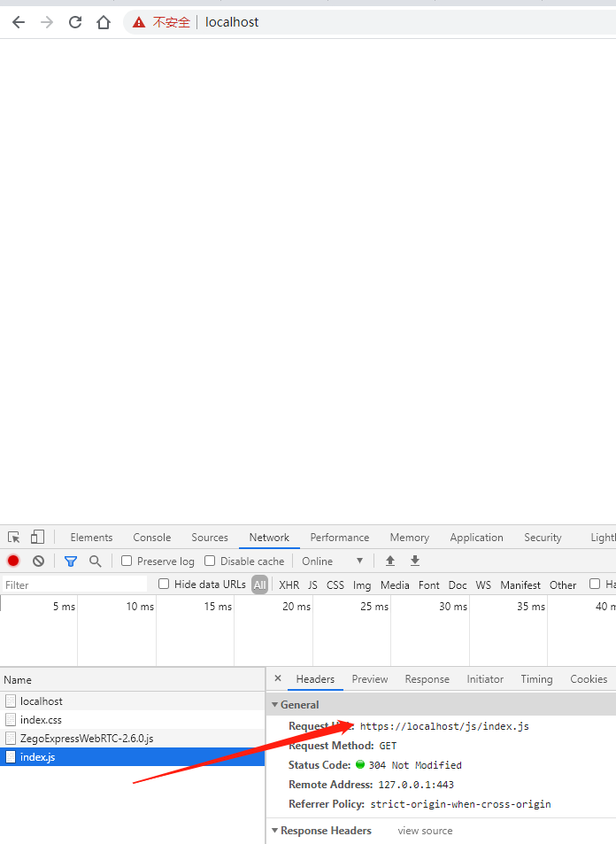This screenshot has height=844, width=616.
Task: Click the green status code indicator dot
Action: point(360,764)
